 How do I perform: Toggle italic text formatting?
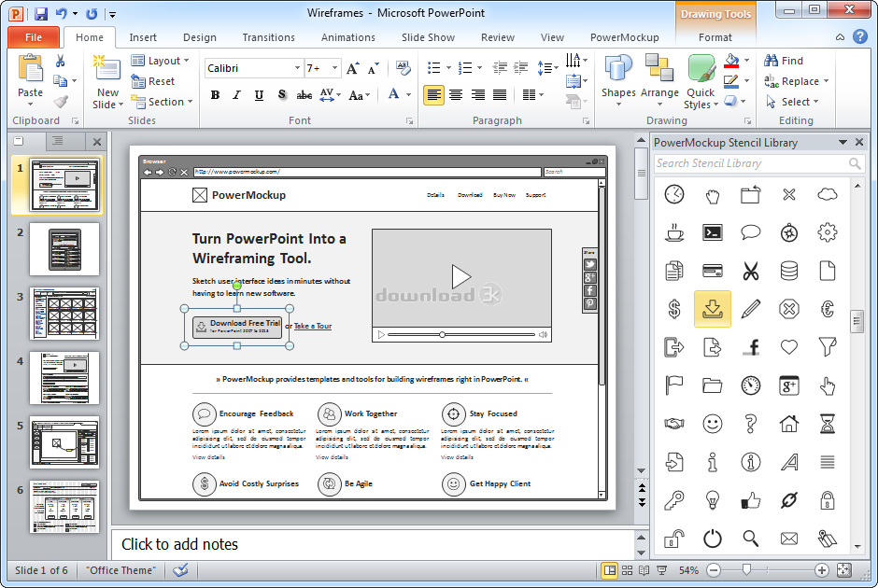point(237,95)
